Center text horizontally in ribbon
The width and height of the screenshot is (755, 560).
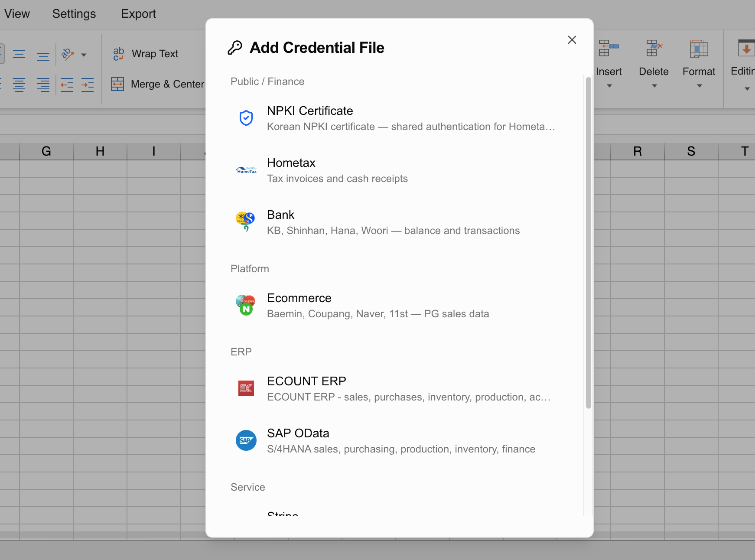click(19, 85)
